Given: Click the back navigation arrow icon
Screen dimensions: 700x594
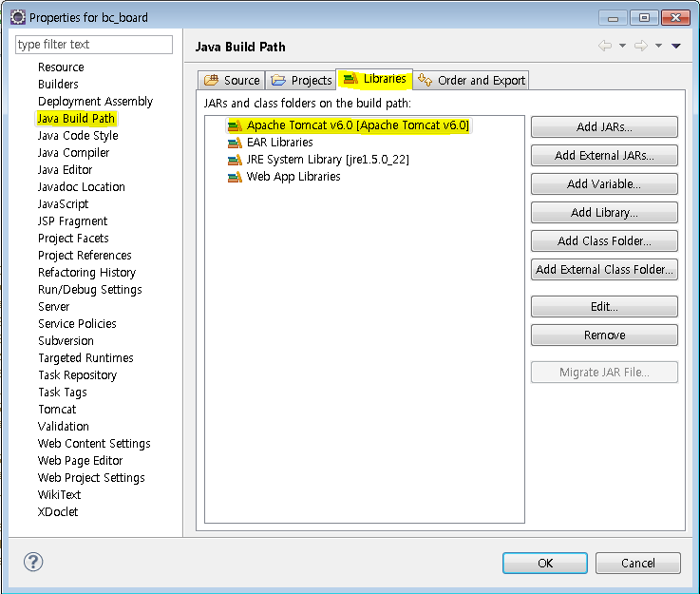Looking at the screenshot, I should [605, 46].
